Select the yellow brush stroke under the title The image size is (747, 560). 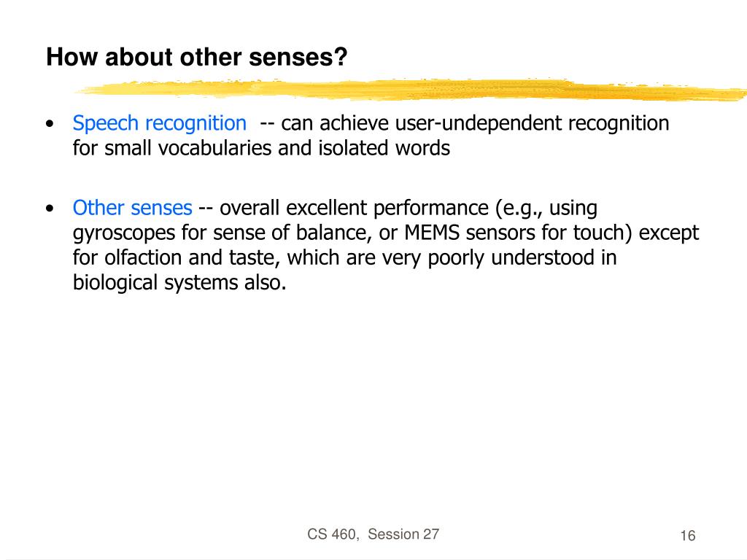point(410,90)
